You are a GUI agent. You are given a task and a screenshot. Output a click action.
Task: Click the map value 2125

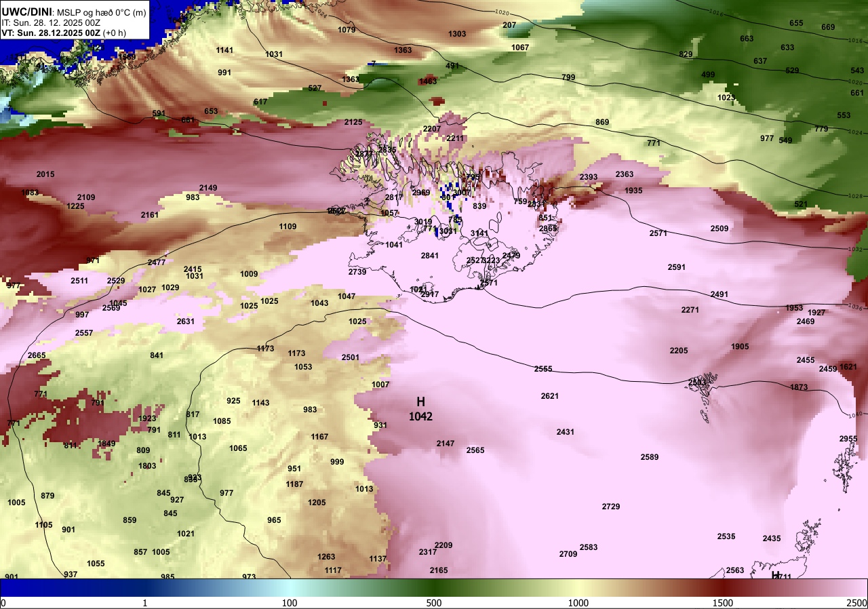[353, 122]
